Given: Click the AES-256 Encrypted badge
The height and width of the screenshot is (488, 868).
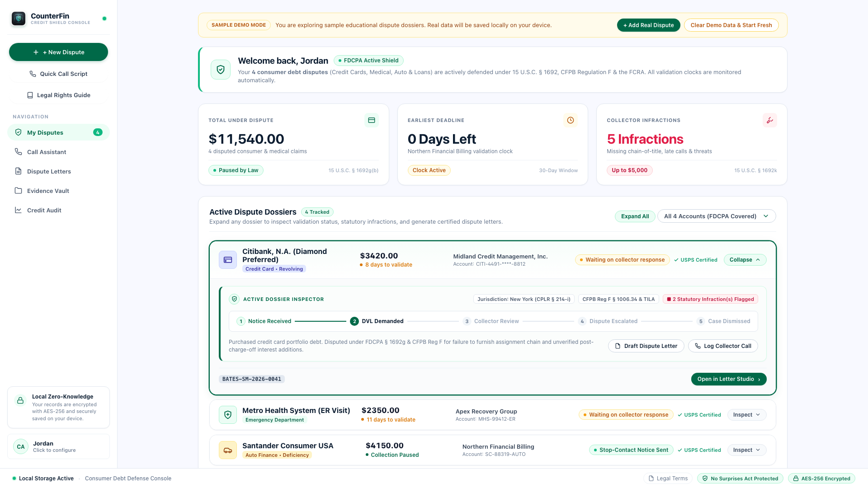Looking at the screenshot, I should 821,479.
